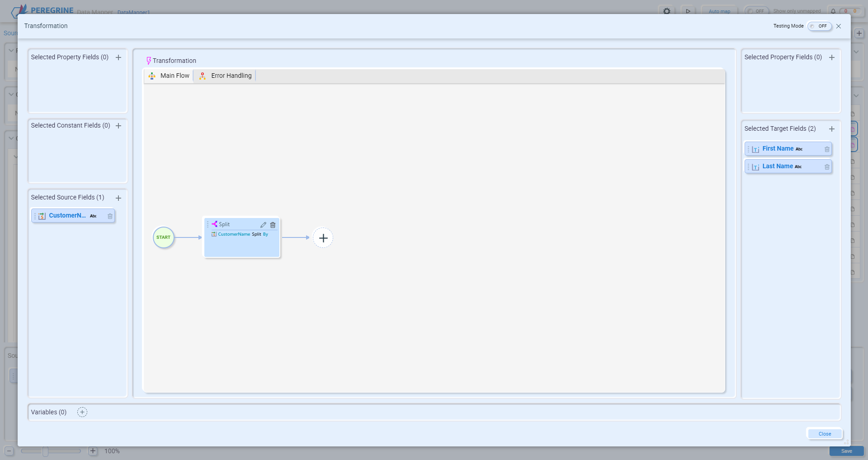This screenshot has height=460, width=868.
Task: Delete the CustomerN... source field
Action: 110,216
